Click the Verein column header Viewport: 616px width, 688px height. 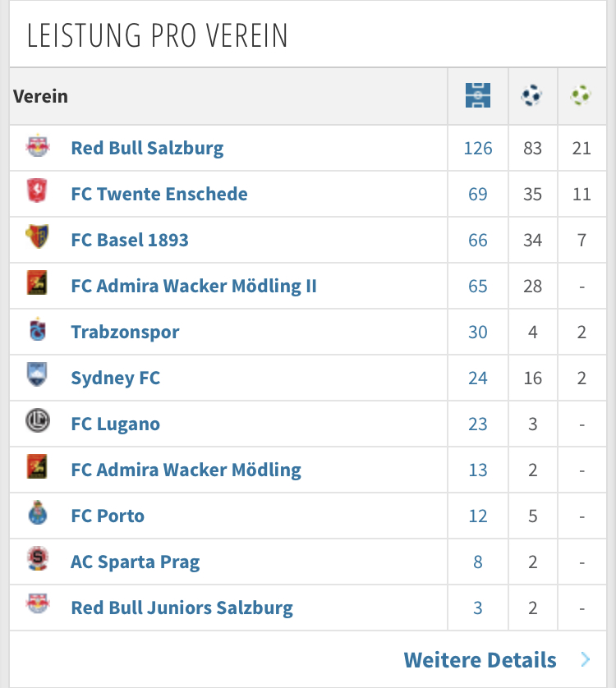tap(40, 97)
